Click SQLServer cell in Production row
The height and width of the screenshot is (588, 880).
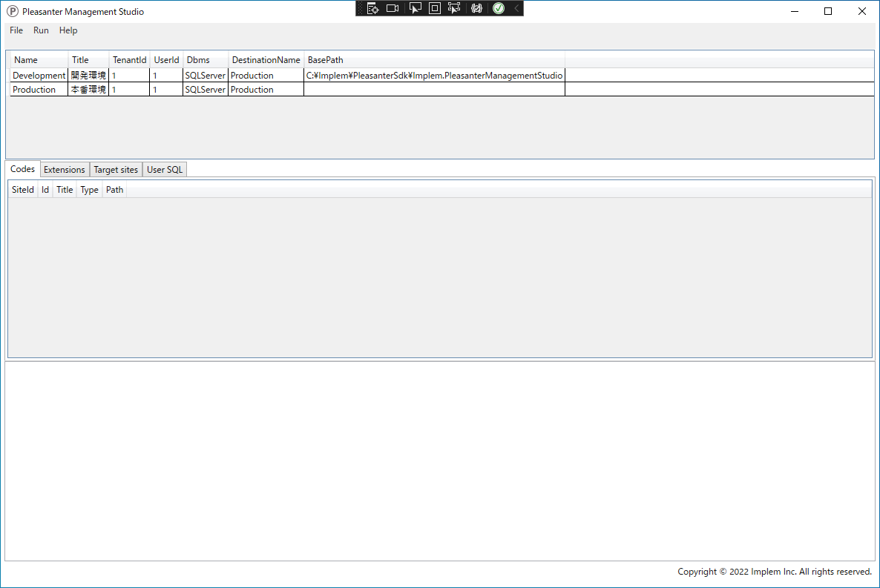click(206, 89)
